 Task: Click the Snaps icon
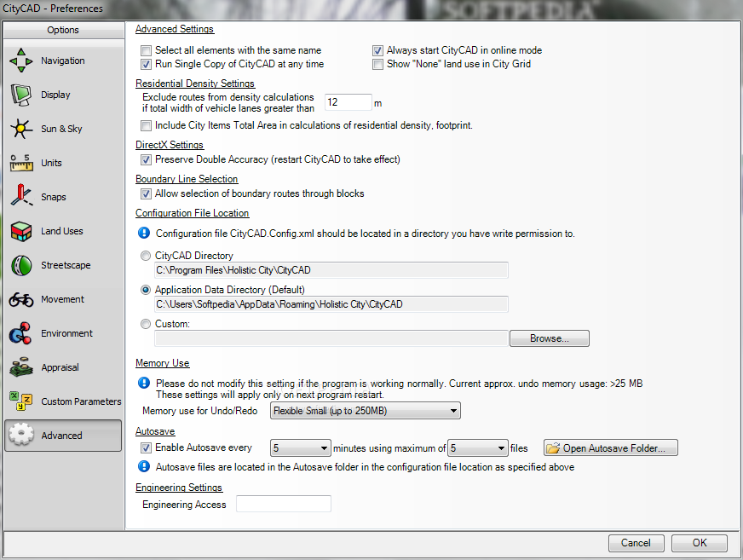[x=20, y=196]
